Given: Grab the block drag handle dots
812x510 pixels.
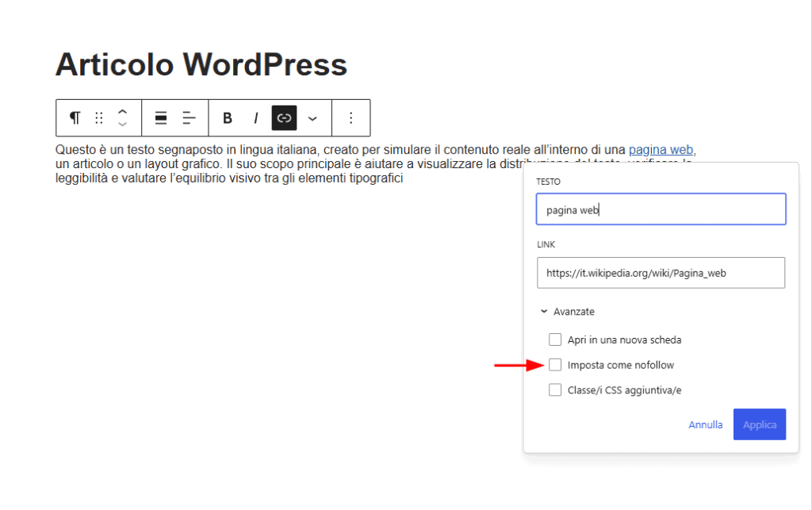Looking at the screenshot, I should (99, 118).
